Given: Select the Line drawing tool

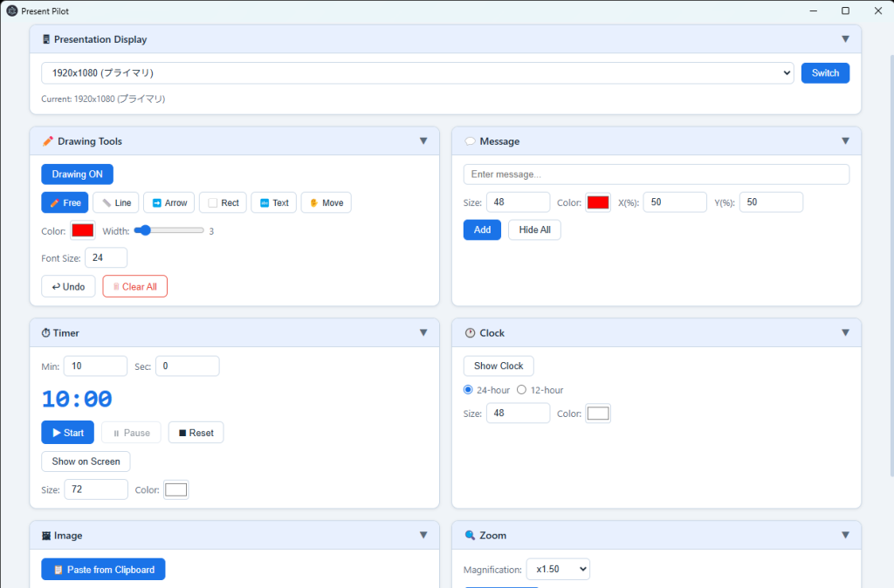Looking at the screenshot, I should (x=115, y=202).
